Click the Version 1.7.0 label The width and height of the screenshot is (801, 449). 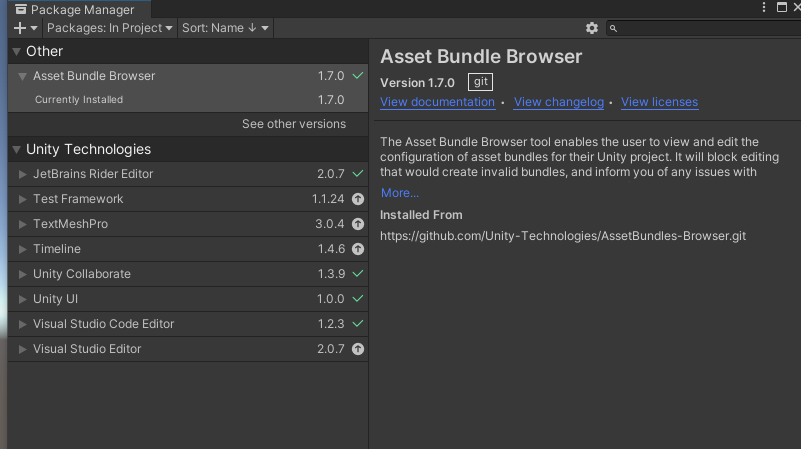tap(417, 82)
